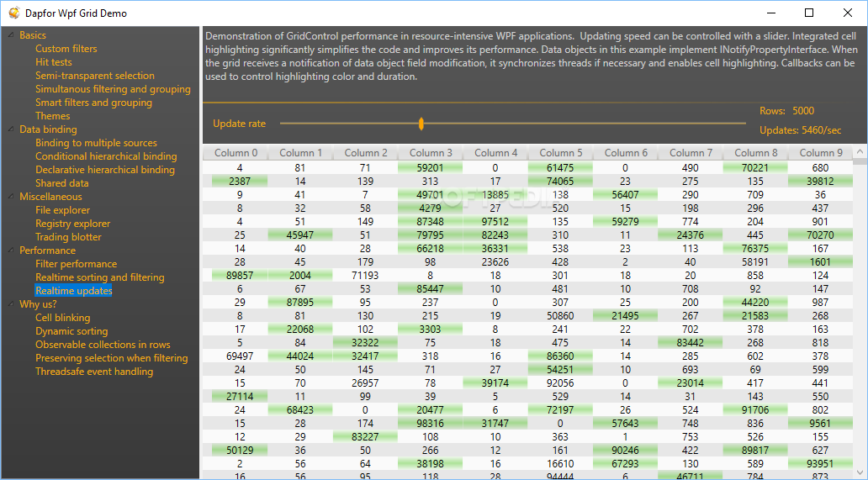
Task: Collapse the Basics tree group
Action: (11, 34)
